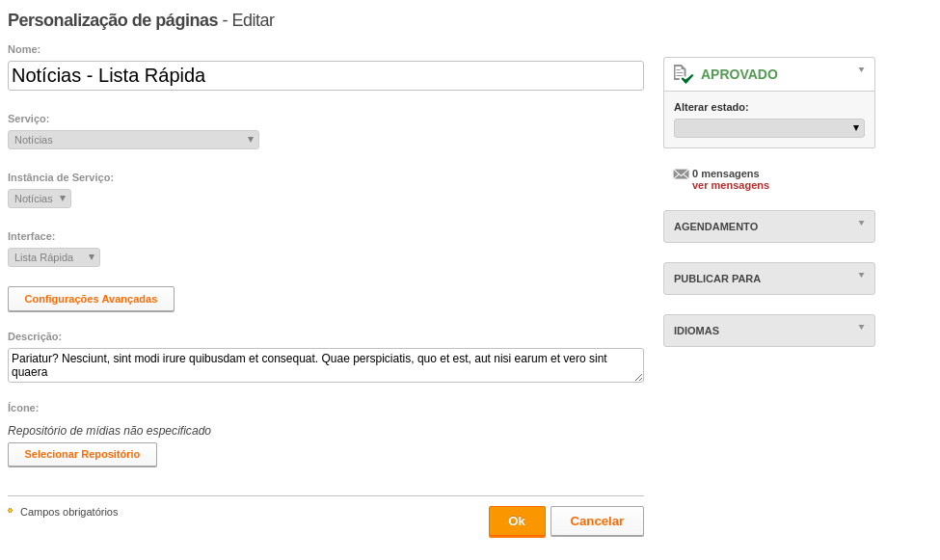Collapse the APROVADO panel arrow
Screen dimensions: 940x560
click(x=861, y=70)
